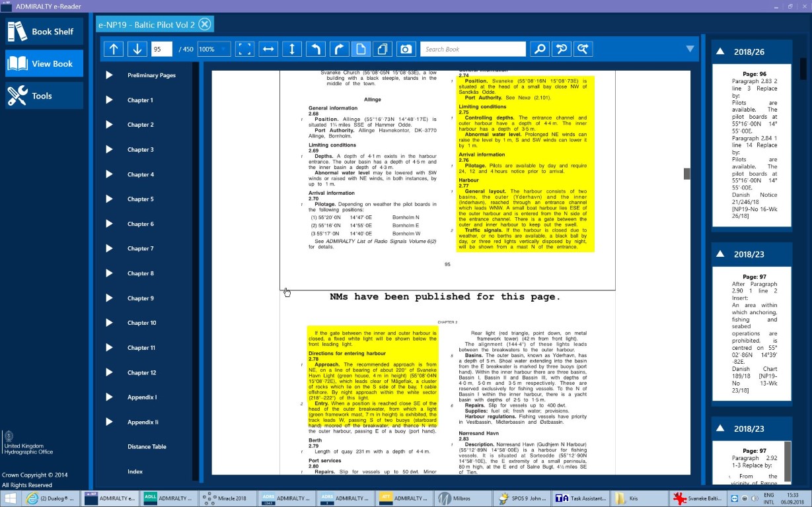Select single page view mode
This screenshot has width=812, height=507.
[361, 49]
